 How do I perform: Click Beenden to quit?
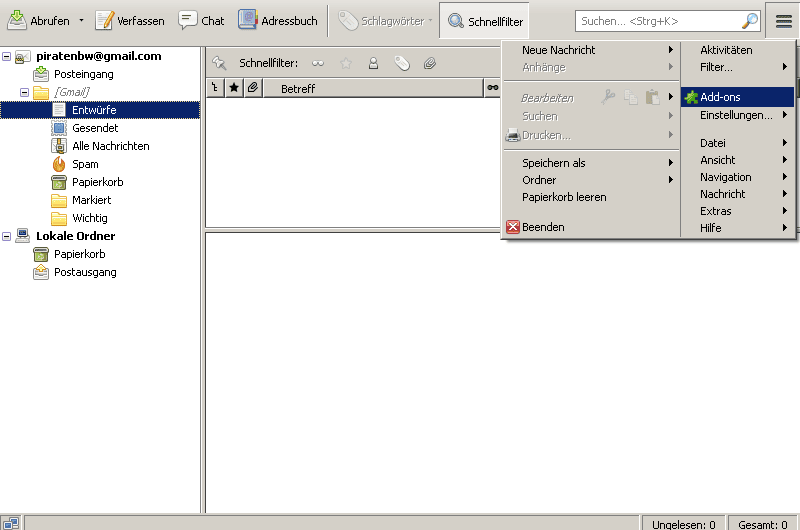(591, 227)
